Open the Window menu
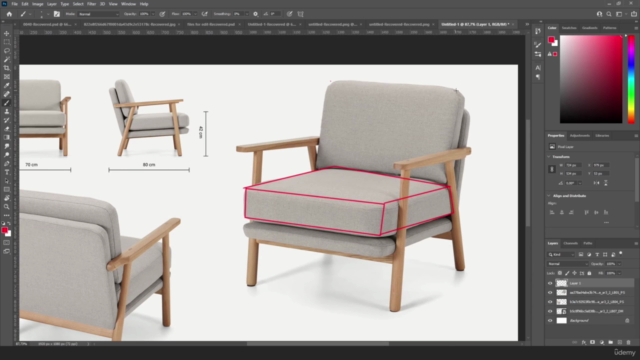640x360 pixels. [128, 4]
